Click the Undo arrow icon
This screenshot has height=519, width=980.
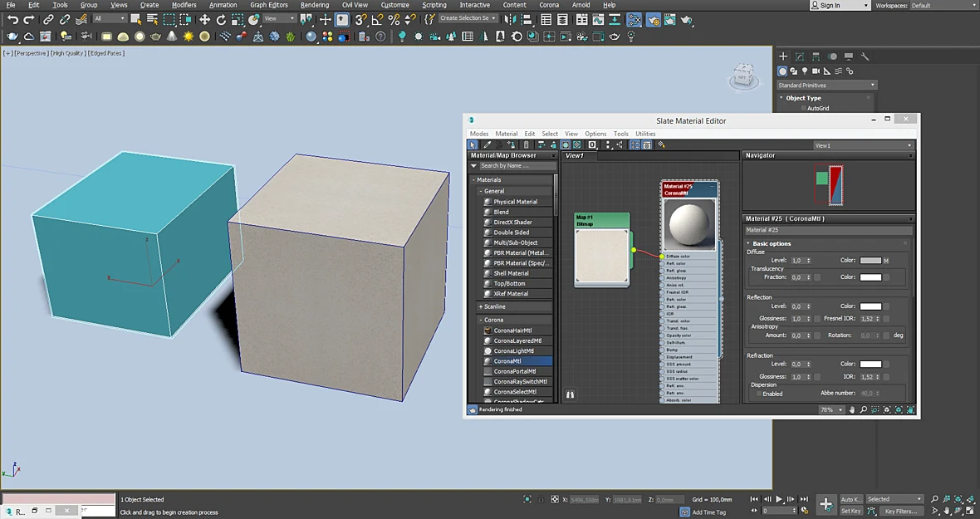click(x=12, y=19)
